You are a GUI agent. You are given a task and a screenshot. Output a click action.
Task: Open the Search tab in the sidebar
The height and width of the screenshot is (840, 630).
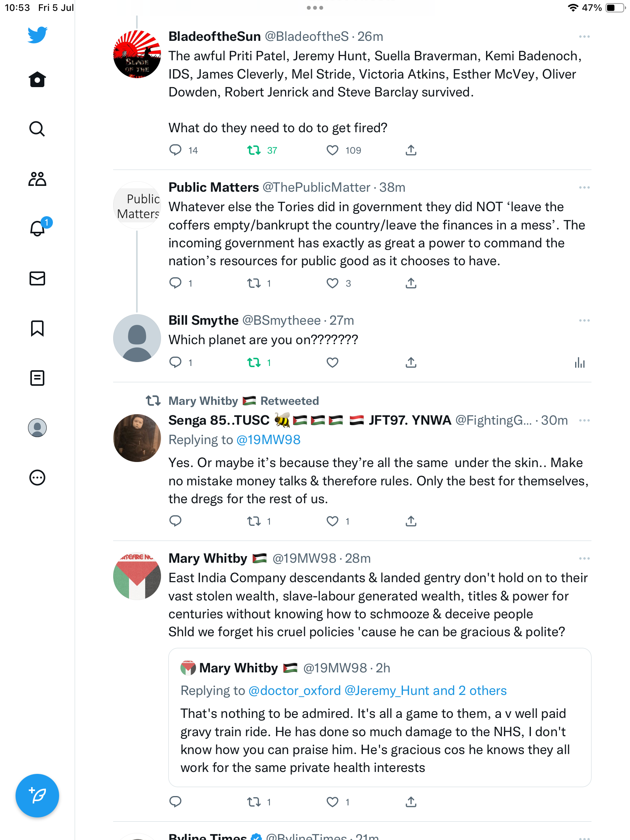pyautogui.click(x=37, y=129)
